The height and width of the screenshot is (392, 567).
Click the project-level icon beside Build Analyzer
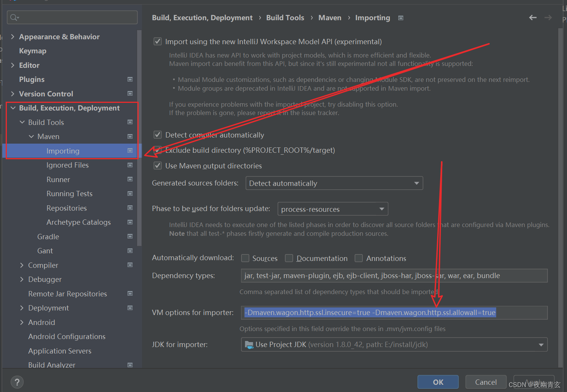(130, 365)
